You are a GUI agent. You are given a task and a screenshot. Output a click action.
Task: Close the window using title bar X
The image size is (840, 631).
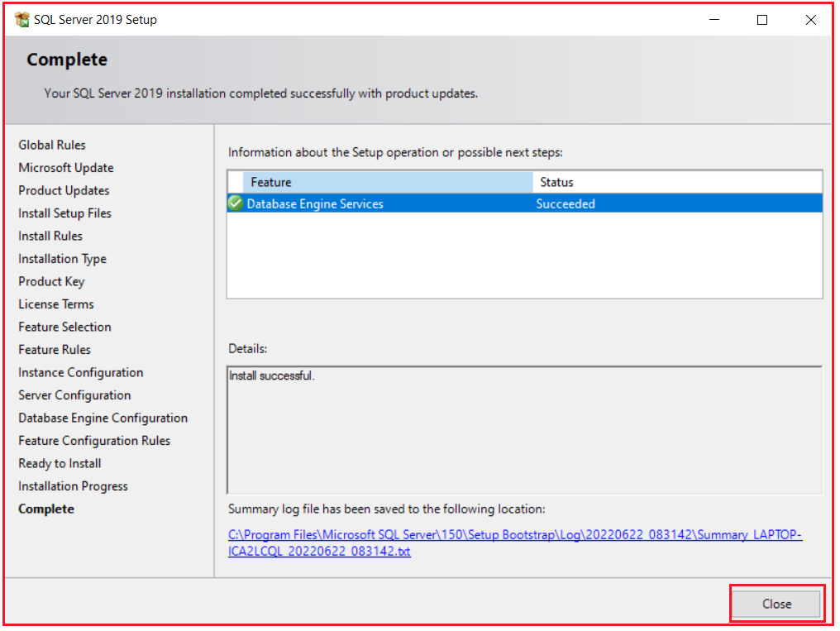(x=810, y=20)
